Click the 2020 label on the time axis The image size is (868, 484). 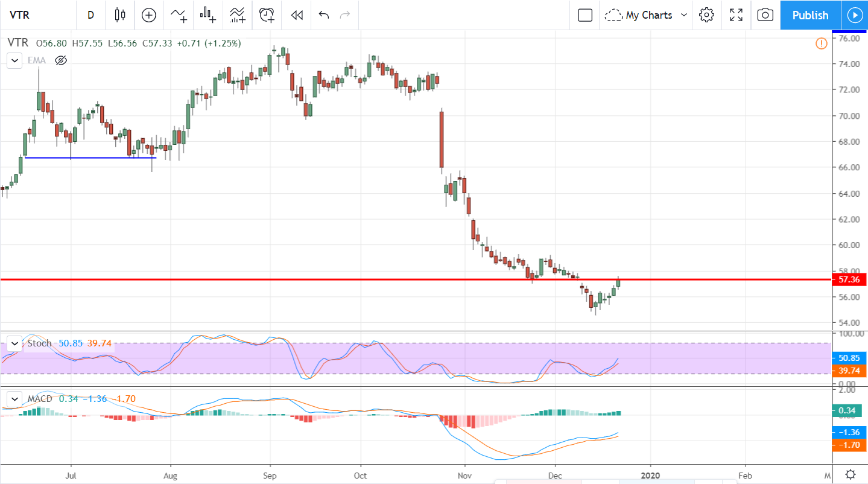point(650,476)
